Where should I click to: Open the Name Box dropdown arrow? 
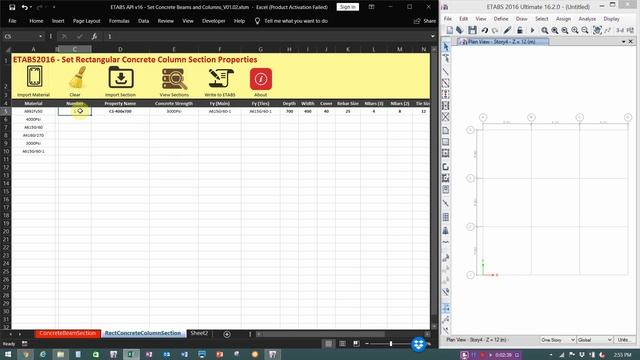coord(40,36)
